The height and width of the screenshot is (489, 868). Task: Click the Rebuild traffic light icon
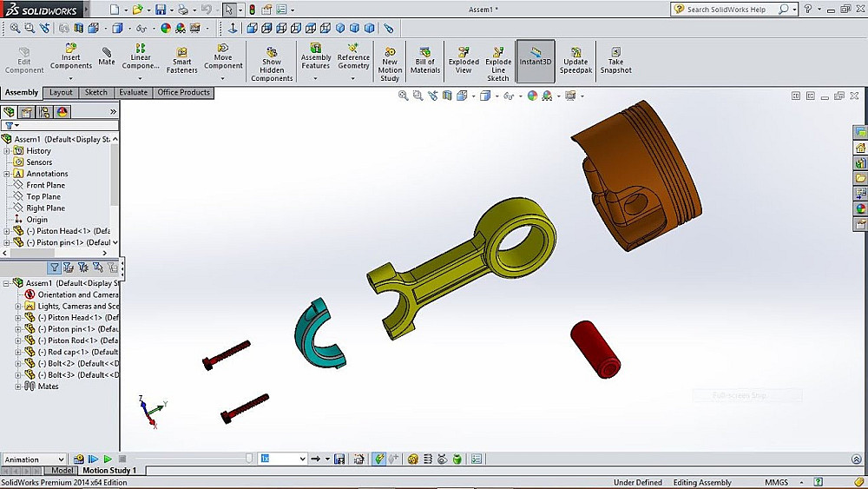tap(252, 10)
